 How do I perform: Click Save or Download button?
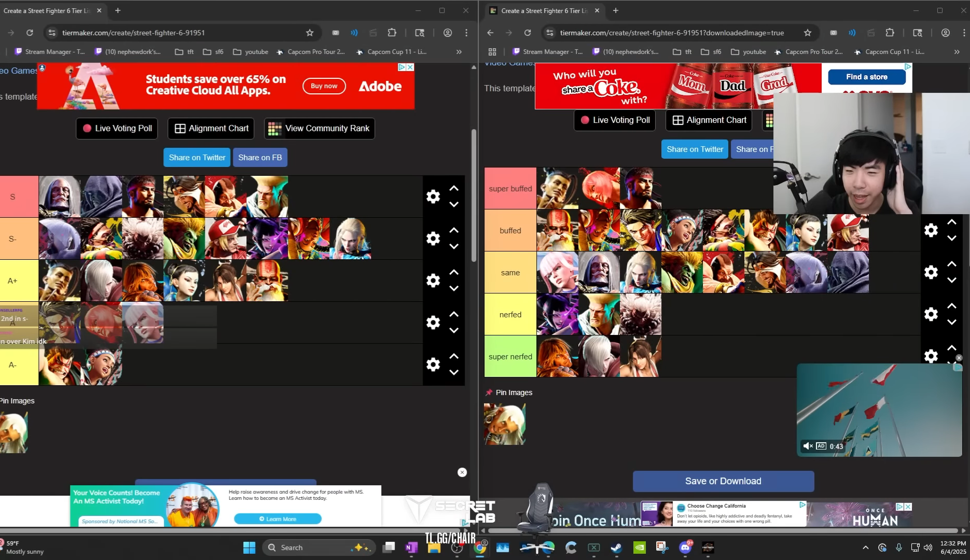coord(723,481)
